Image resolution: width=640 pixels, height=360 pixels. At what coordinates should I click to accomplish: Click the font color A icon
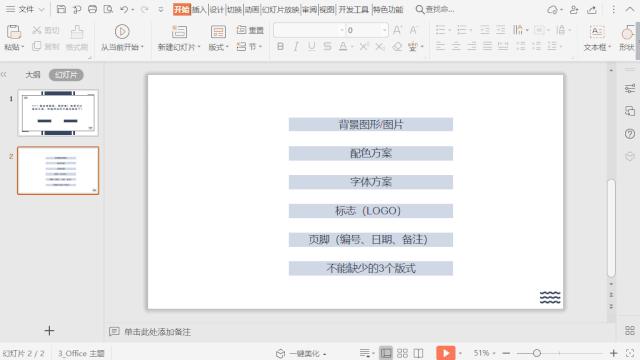tap(343, 47)
